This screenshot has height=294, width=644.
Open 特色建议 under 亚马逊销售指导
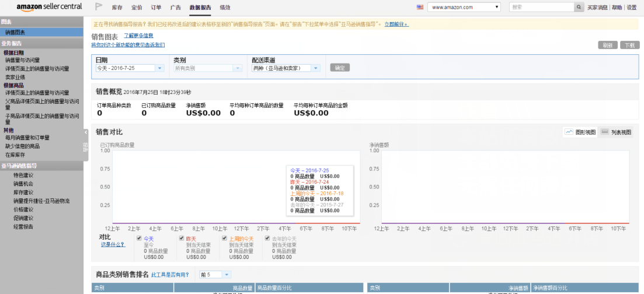(23, 176)
